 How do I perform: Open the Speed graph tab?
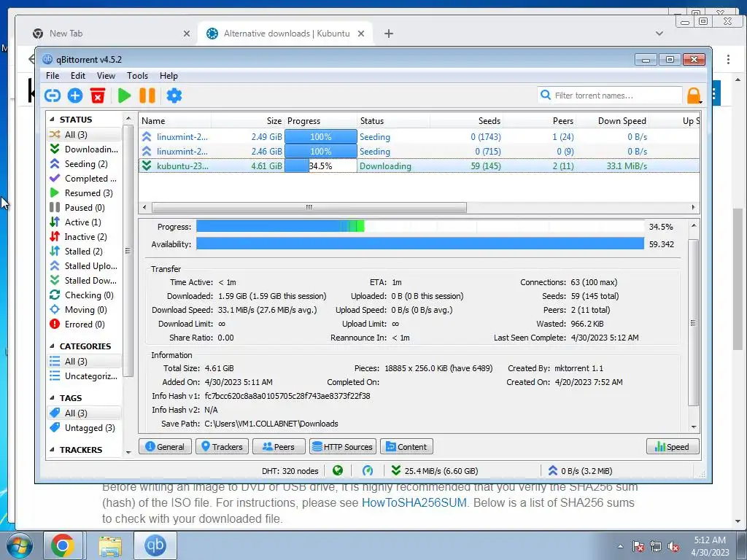tap(673, 447)
